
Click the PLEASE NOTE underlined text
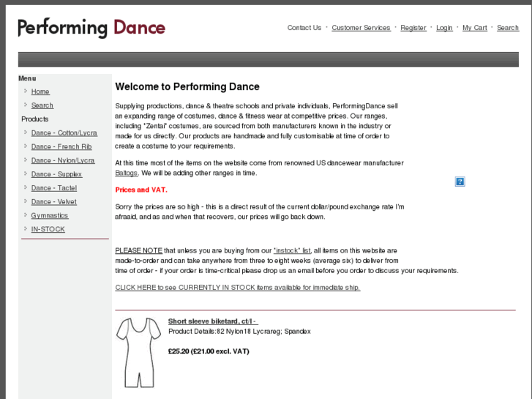coord(139,250)
